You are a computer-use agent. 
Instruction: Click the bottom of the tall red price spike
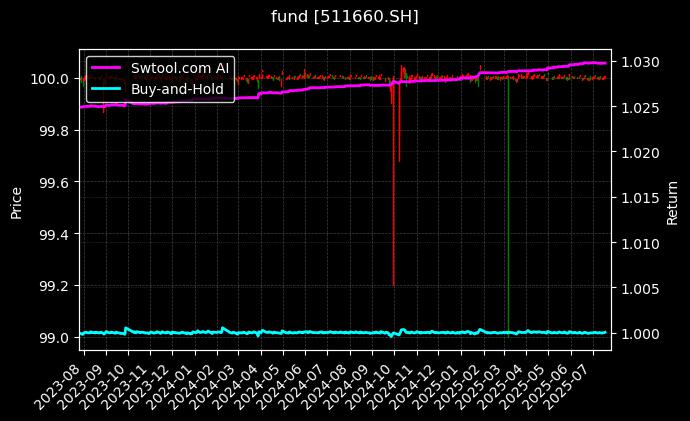pos(393,285)
